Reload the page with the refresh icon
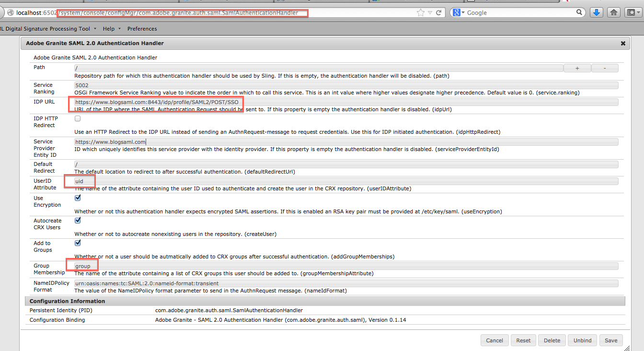644x351 pixels. coord(438,13)
